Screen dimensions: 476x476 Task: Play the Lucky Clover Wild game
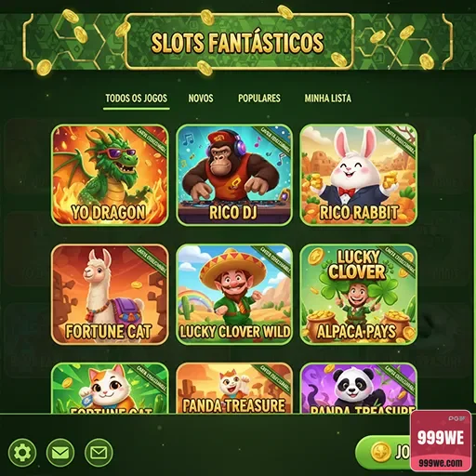(234, 295)
